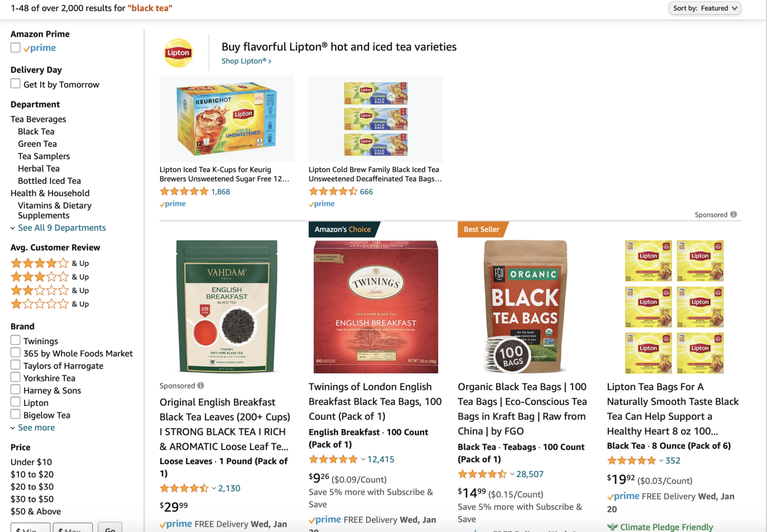Click the Prime badge under Lipton Iced Tea K-Cups

pos(172,204)
